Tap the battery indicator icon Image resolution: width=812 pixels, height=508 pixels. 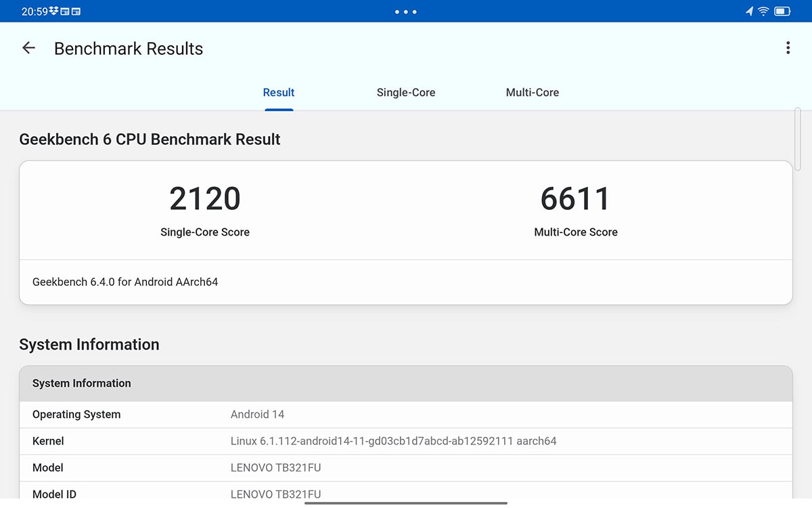click(x=782, y=11)
